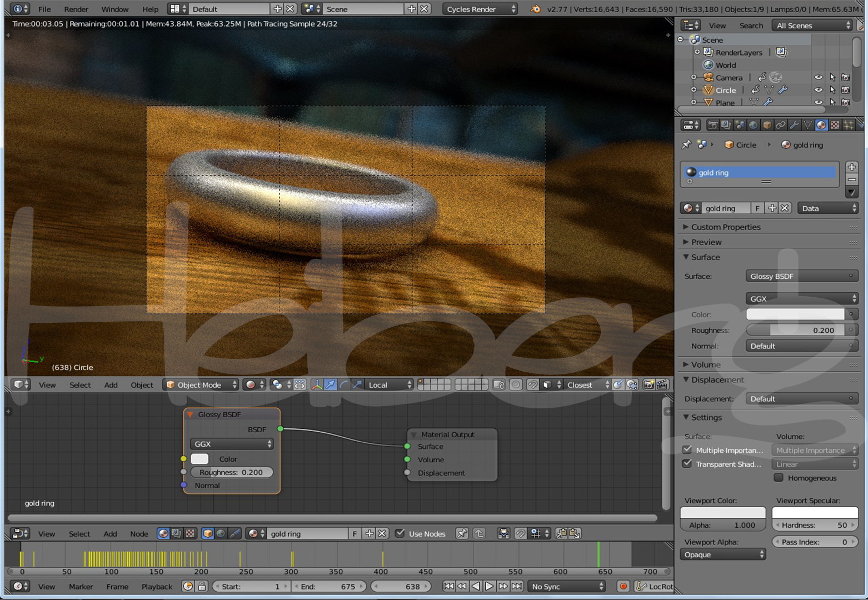Screen dimensions: 868x600
Task: Click the paste nodes icon in node editor
Action: point(575,533)
